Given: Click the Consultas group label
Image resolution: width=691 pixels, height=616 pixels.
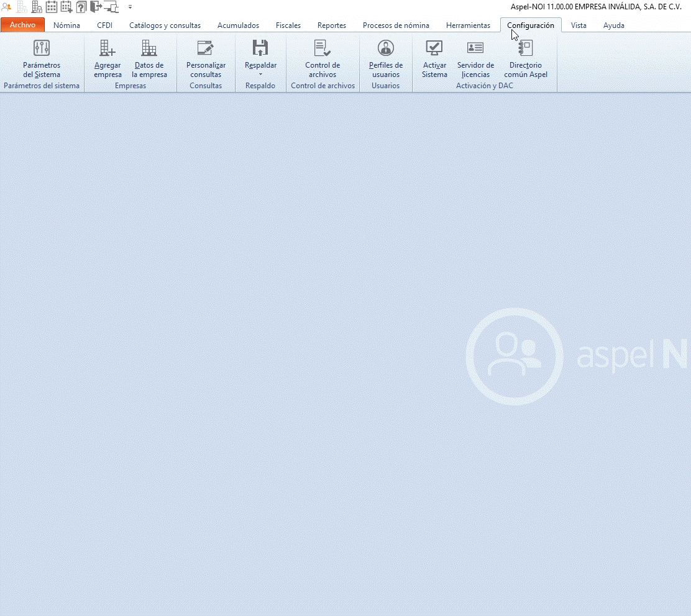Looking at the screenshot, I should pyautogui.click(x=205, y=86).
